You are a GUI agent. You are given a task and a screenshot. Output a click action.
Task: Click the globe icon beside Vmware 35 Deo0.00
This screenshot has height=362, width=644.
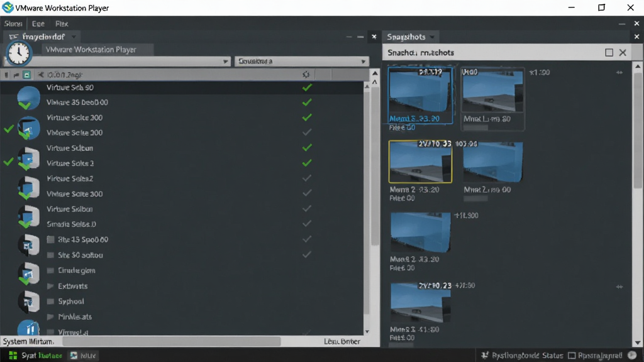click(28, 98)
